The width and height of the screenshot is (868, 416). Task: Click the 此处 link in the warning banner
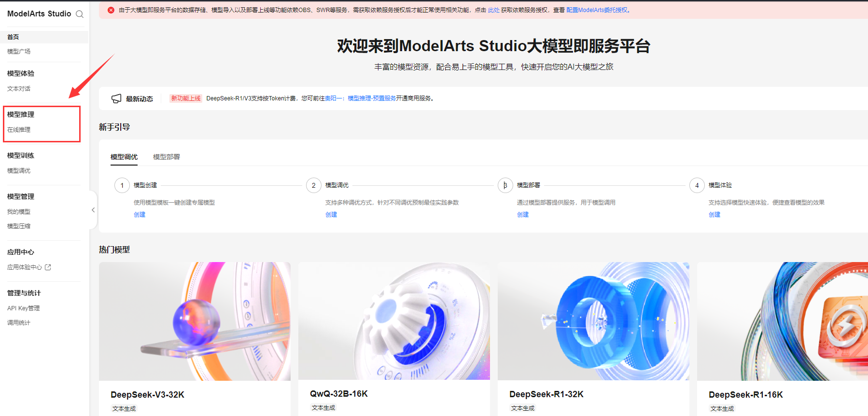tap(494, 10)
